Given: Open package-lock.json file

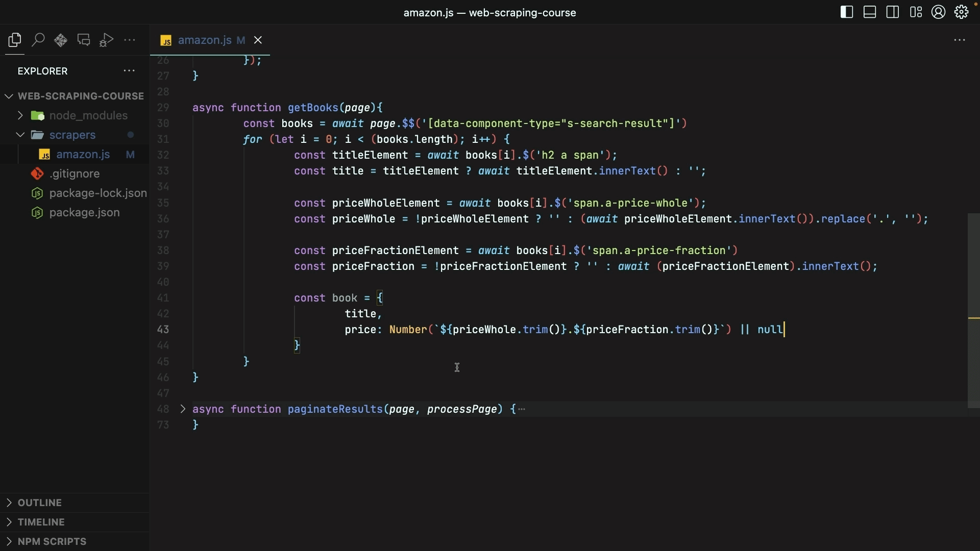Looking at the screenshot, I should pos(75,193).
